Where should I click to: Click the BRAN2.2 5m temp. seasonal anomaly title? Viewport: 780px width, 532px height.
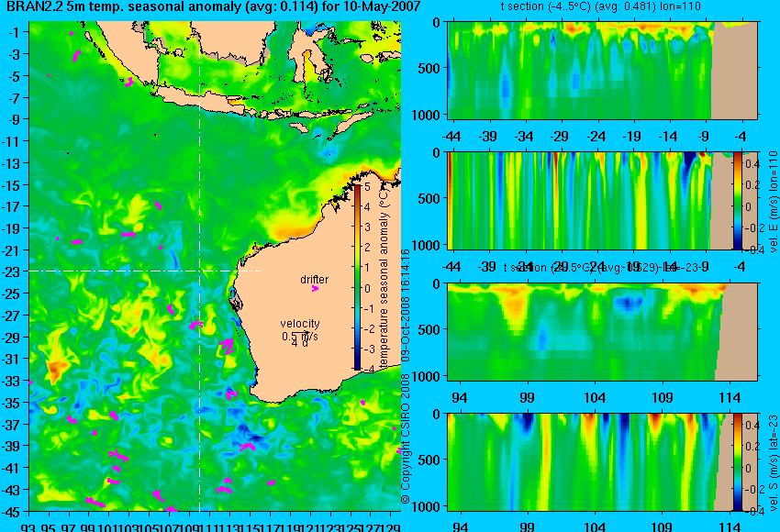point(214,7)
